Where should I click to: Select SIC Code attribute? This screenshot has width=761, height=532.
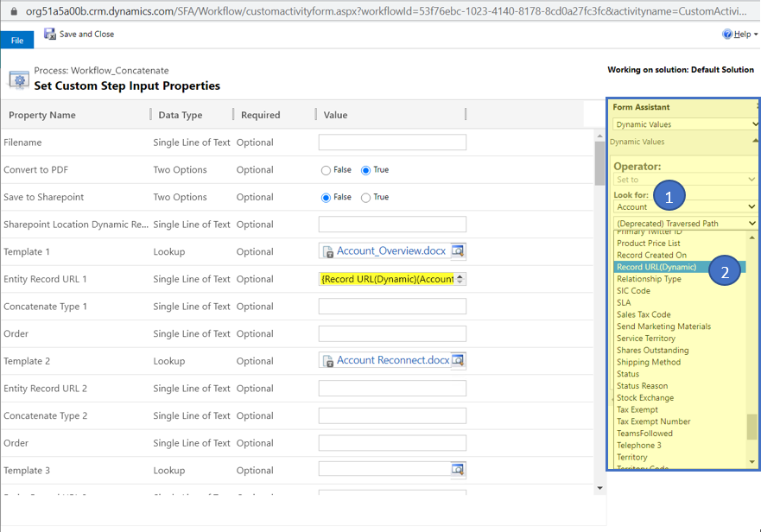pos(633,291)
